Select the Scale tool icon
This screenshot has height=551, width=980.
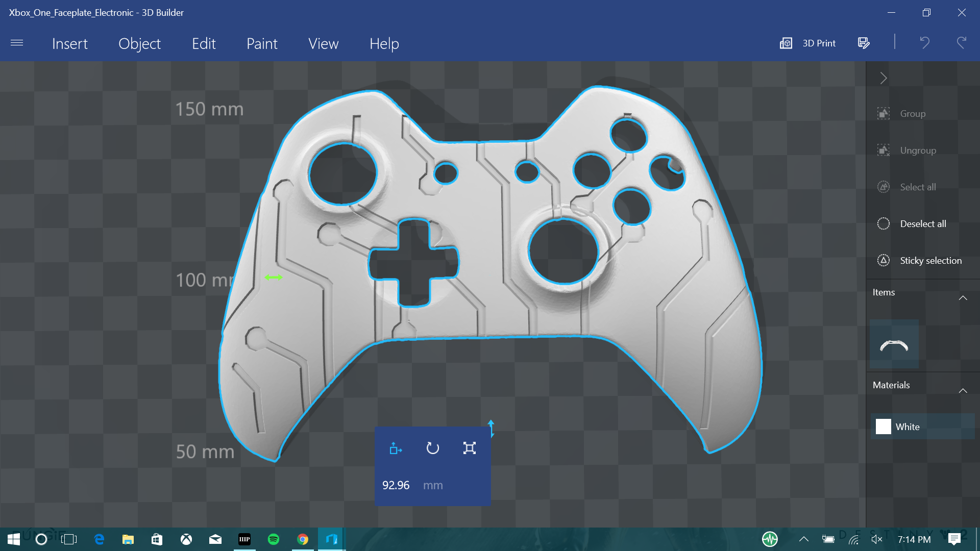469,448
